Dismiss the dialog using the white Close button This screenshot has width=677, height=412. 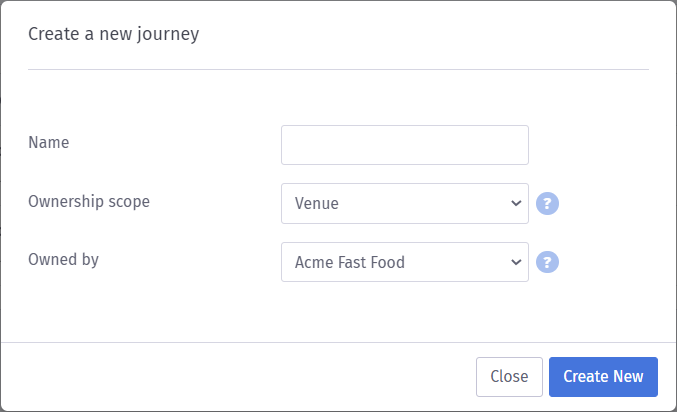[x=509, y=377]
